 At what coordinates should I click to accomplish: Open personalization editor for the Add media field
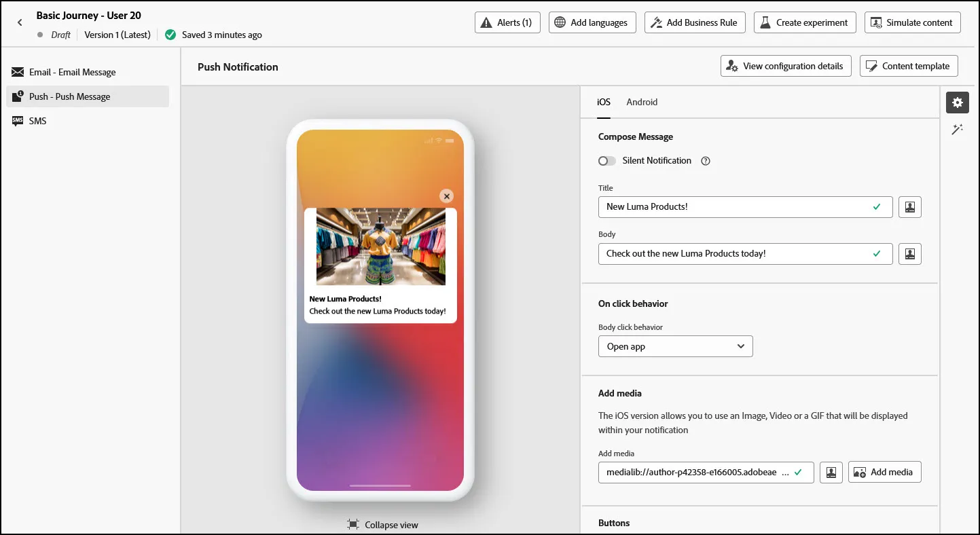tap(831, 473)
